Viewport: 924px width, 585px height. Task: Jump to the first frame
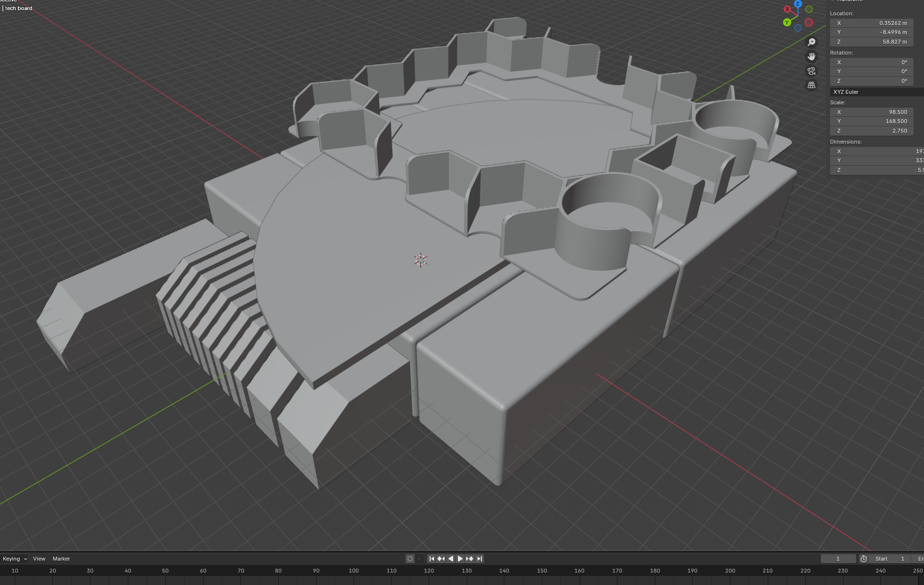[x=432, y=559]
